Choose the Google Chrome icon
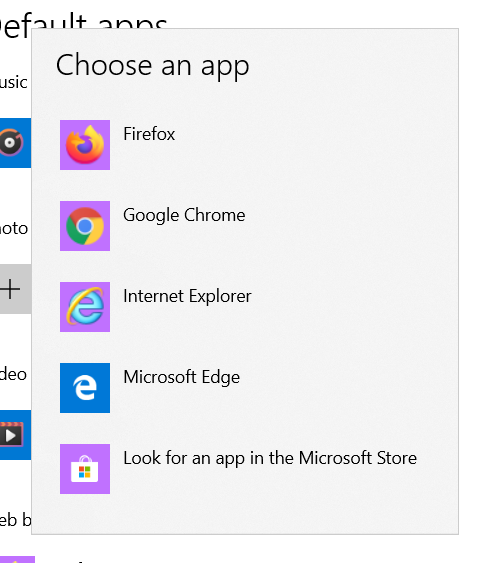 click(85, 226)
